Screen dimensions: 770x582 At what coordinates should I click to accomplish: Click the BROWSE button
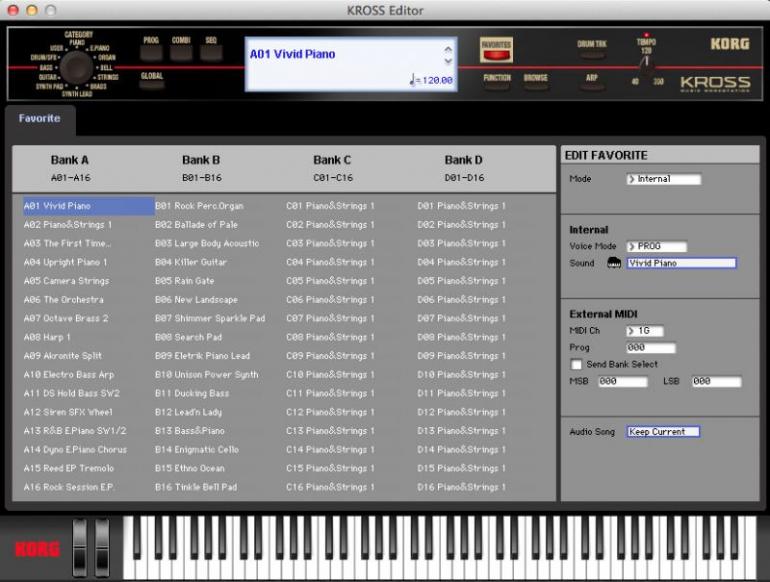coord(535,86)
